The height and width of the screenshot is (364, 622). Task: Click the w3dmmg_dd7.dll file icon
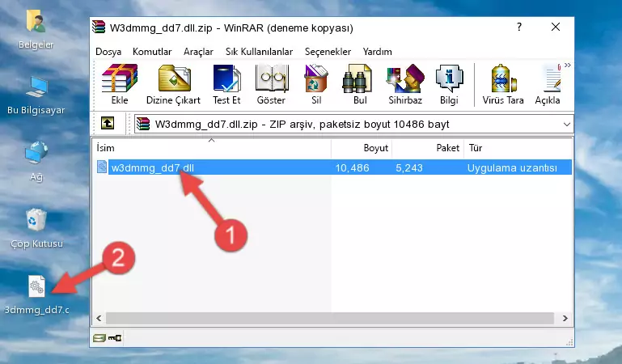(102, 167)
